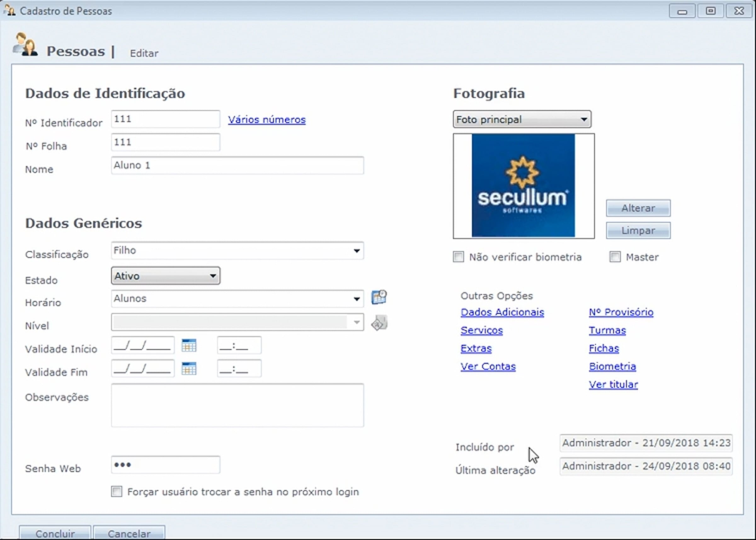This screenshot has height=540, width=756.
Task: Click the icon beside Nível dropdown
Action: [x=379, y=323]
